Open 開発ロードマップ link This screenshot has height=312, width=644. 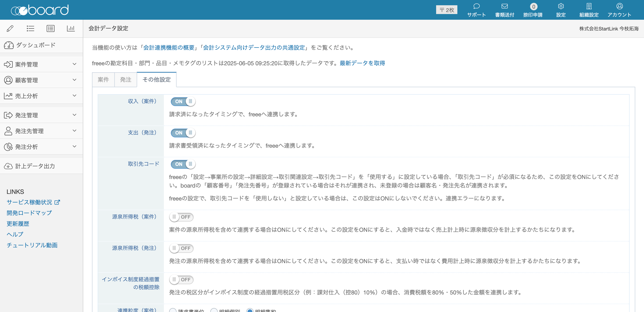click(x=29, y=213)
